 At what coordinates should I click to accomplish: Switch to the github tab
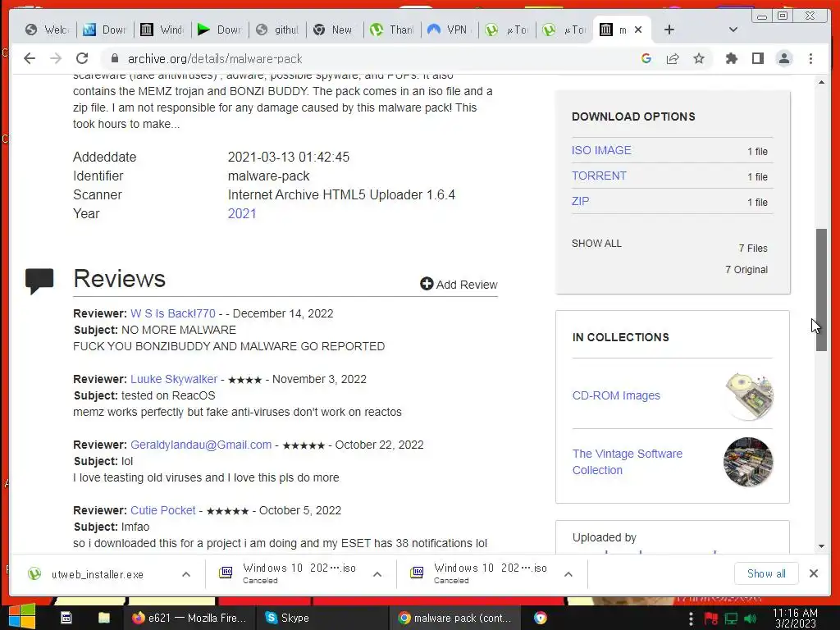pyautogui.click(x=277, y=30)
